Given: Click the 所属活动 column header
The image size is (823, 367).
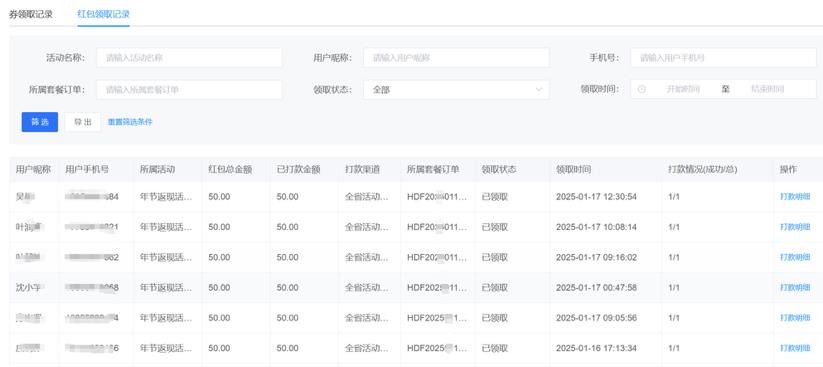Looking at the screenshot, I should [x=157, y=170].
